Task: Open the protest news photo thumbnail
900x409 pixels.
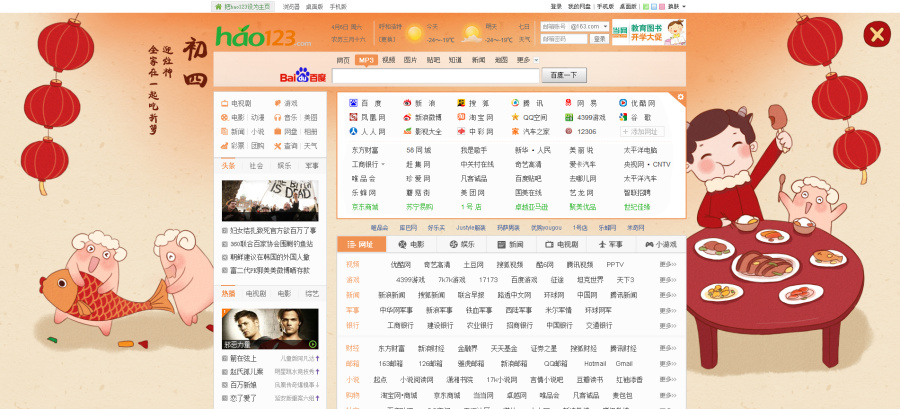Action: coord(270,201)
